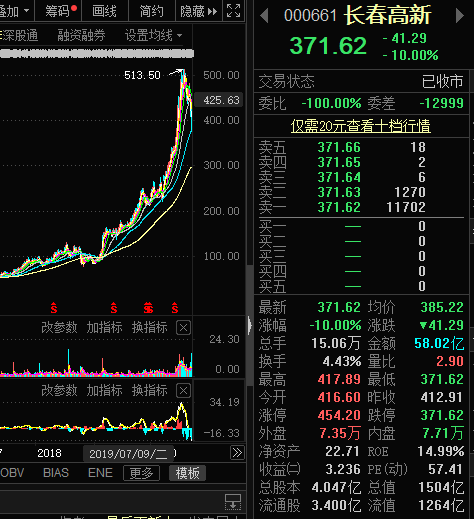Open the 叠加 overlay dropdown
474x519 pixels.
click(15, 11)
